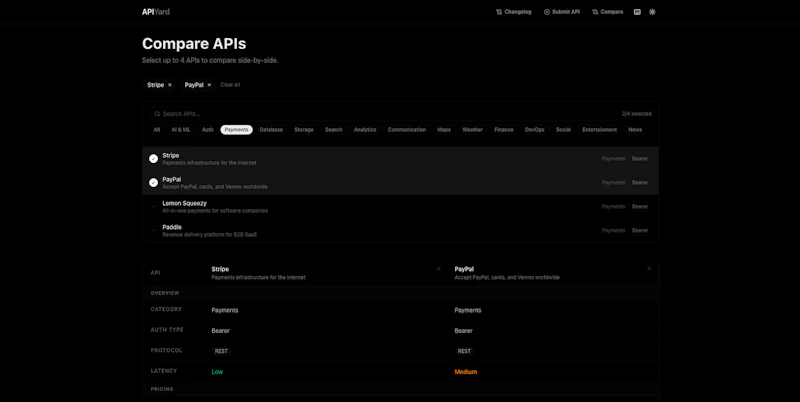This screenshot has width=800, height=402.
Task: Click Bearer tag in PayPal list row
Action: pos(640,183)
